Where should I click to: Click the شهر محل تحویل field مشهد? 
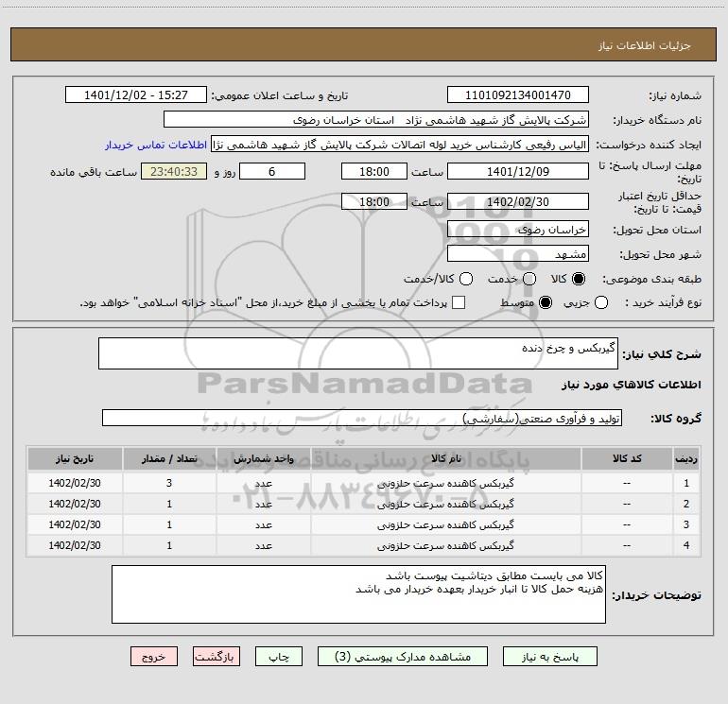pyautogui.click(x=518, y=254)
